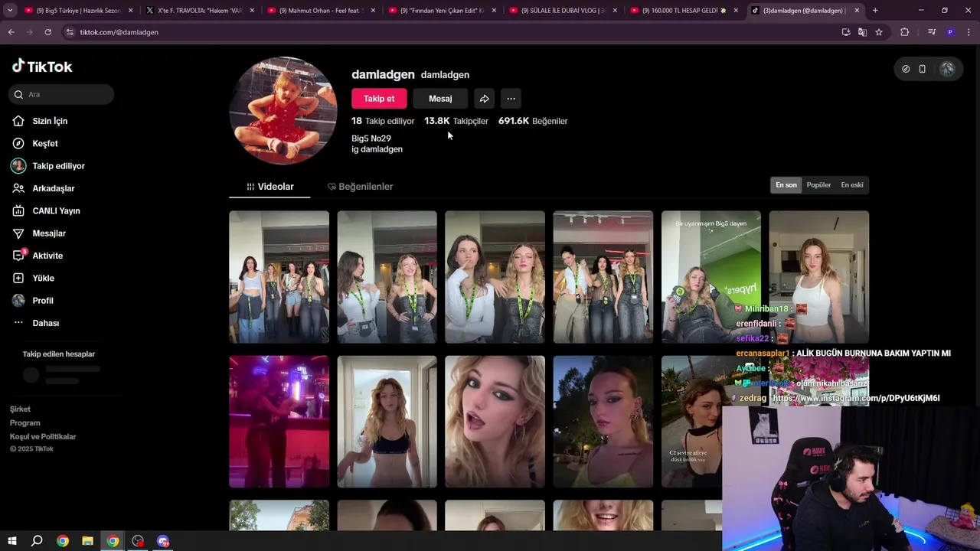Select En eski sorting
The height and width of the screenshot is (551, 980).
click(x=852, y=184)
